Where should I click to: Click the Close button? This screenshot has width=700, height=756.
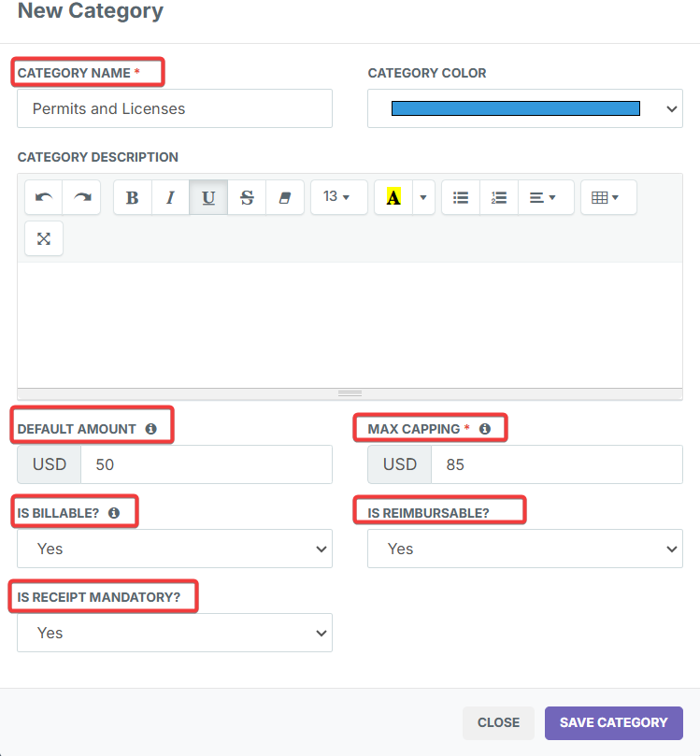(498, 722)
